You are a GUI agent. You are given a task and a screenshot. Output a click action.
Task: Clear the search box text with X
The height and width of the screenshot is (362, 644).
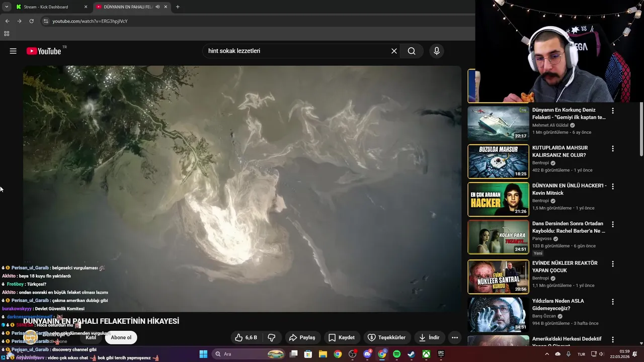coord(394,51)
